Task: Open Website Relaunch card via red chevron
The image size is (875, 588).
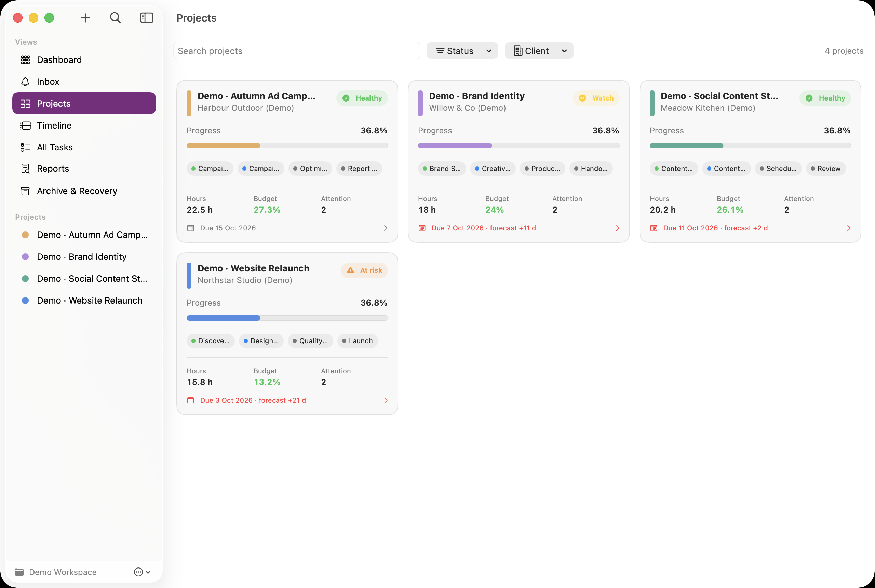Action: pos(386,401)
